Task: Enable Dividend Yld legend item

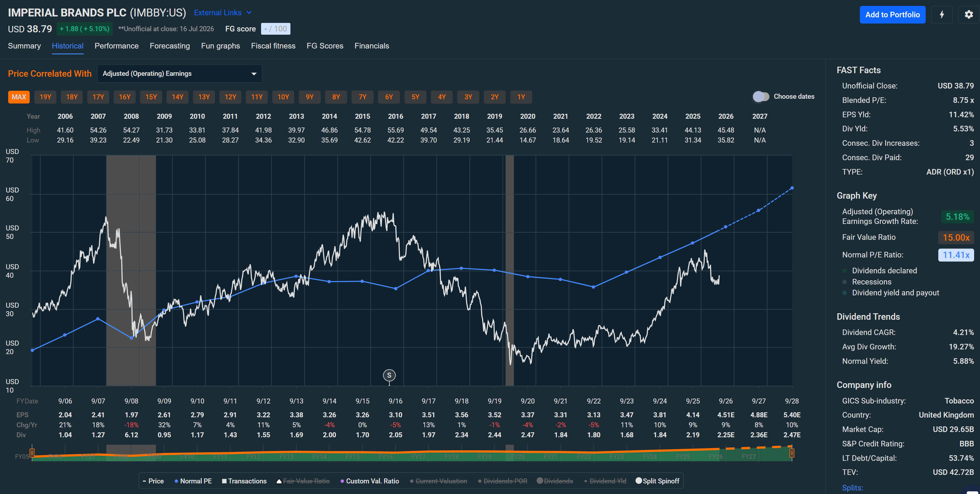Action: click(x=605, y=481)
